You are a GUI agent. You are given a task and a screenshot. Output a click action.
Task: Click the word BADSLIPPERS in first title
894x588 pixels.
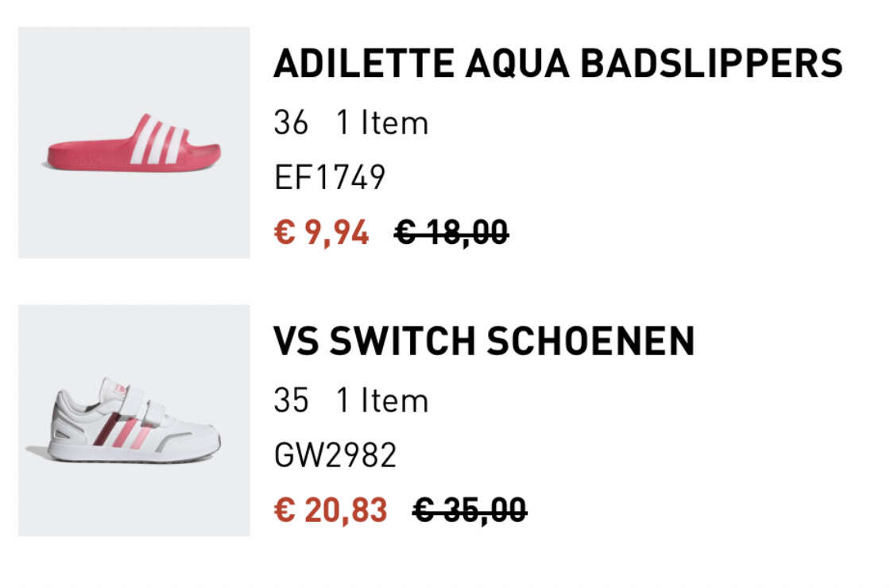(x=711, y=63)
